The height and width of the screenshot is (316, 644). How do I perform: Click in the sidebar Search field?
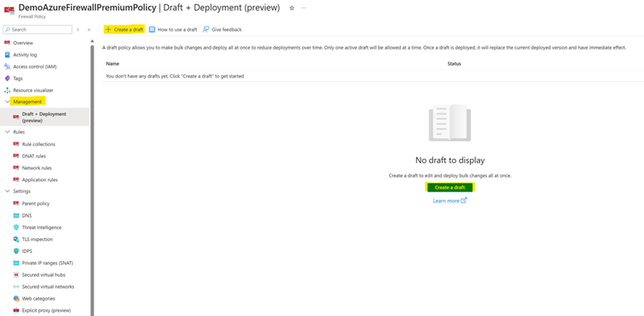pyautogui.click(x=38, y=30)
